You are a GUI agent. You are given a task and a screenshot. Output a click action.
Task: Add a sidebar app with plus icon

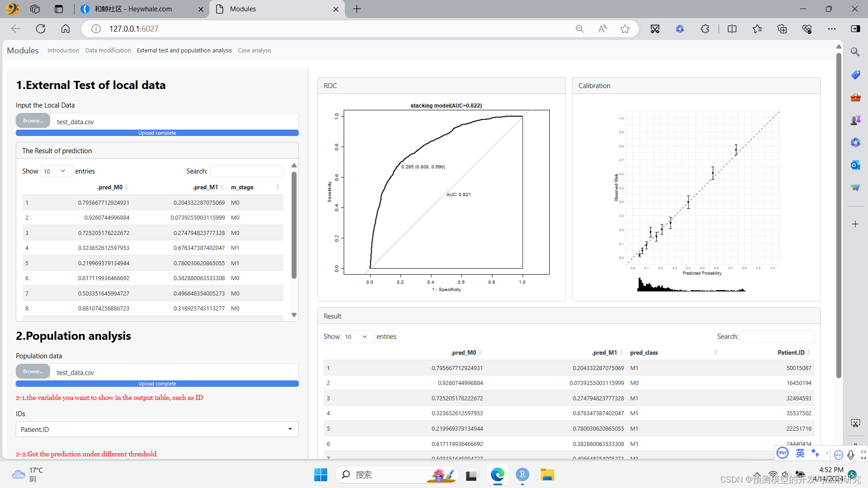click(x=855, y=224)
